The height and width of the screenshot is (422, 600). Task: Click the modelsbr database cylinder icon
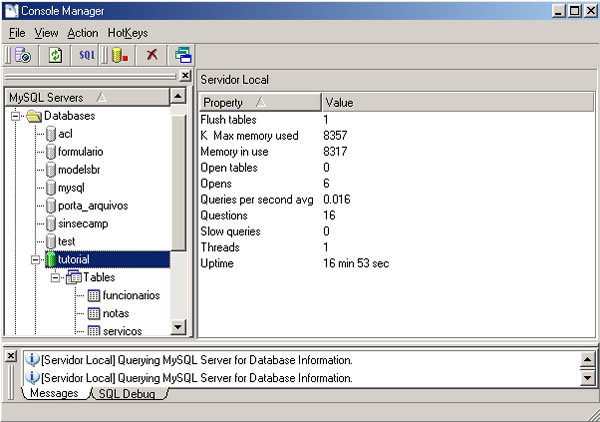tap(51, 170)
